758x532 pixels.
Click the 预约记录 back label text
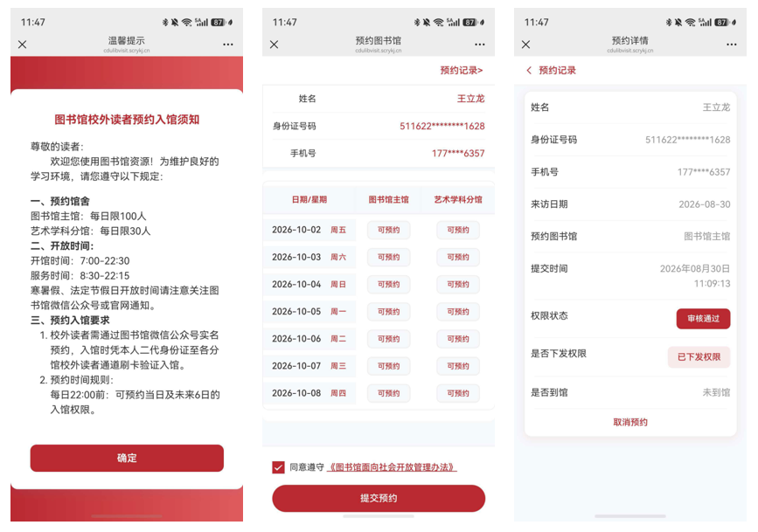pos(558,71)
